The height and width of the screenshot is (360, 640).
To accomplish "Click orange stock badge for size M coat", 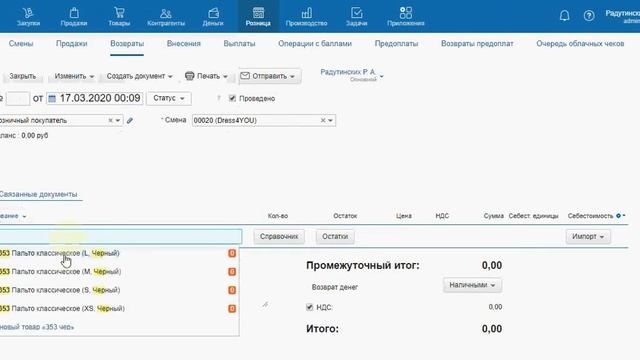I will tap(232, 271).
